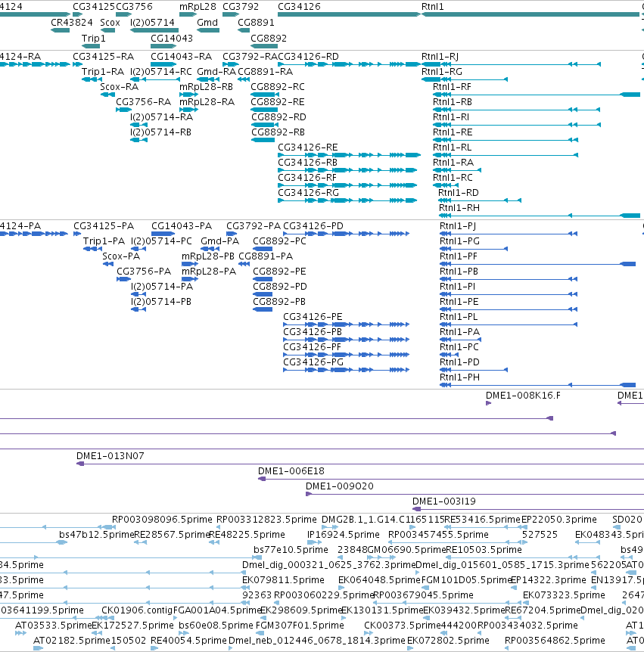
Task: Click the CG14043 gene label
Action: click(171, 39)
